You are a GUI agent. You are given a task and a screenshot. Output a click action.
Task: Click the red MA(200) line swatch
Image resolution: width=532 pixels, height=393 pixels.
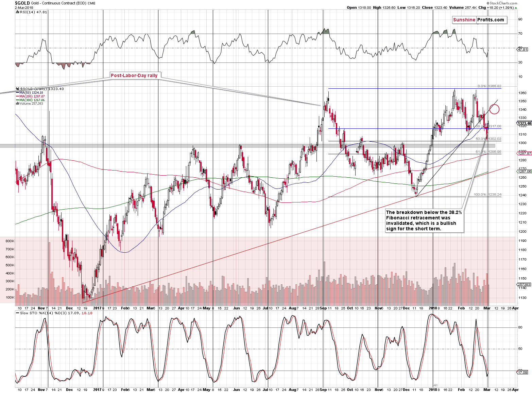18,96
